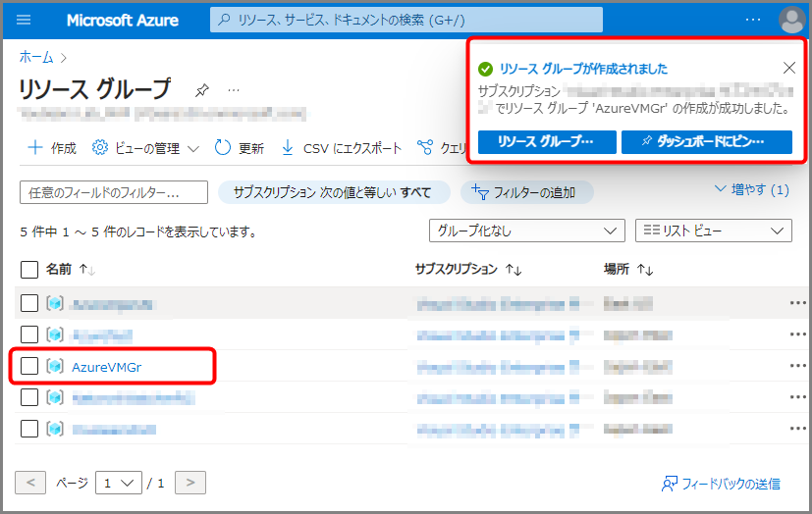Sort by 場所 column
This screenshot has height=514, width=812.
(x=628, y=270)
